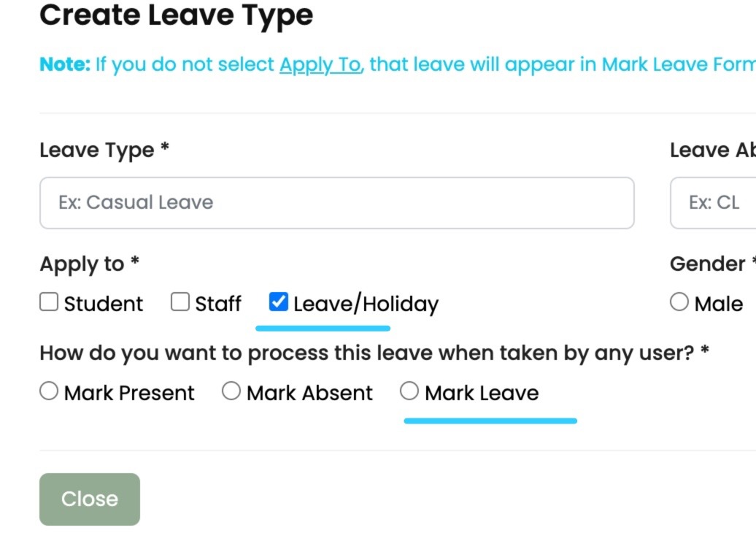756x552 pixels.
Task: Click the Close button
Action: (89, 499)
